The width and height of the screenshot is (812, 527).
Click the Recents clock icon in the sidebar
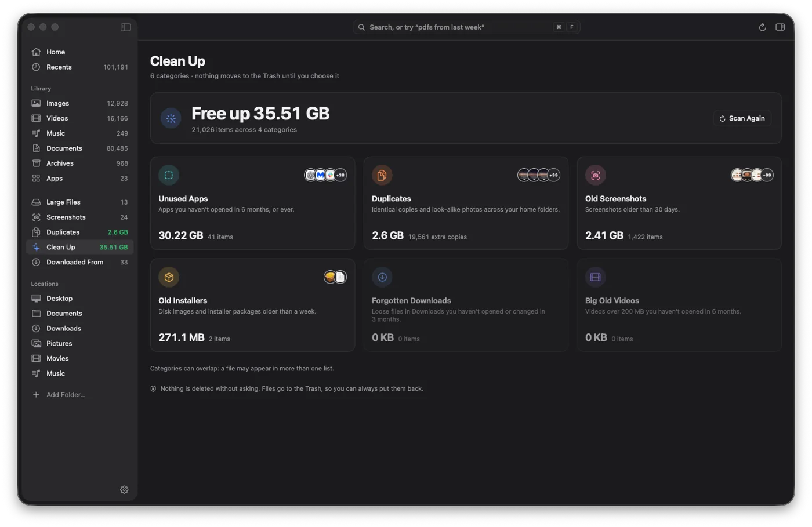tap(36, 67)
